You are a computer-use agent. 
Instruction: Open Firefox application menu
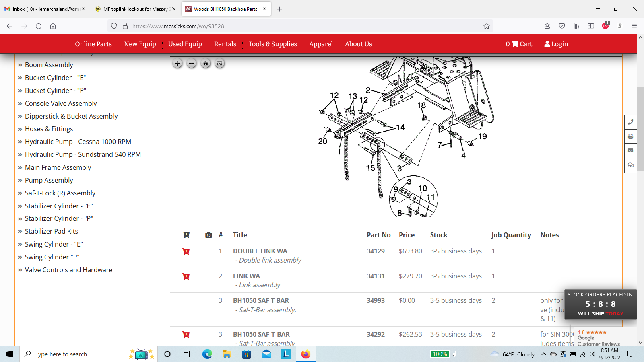point(634,26)
